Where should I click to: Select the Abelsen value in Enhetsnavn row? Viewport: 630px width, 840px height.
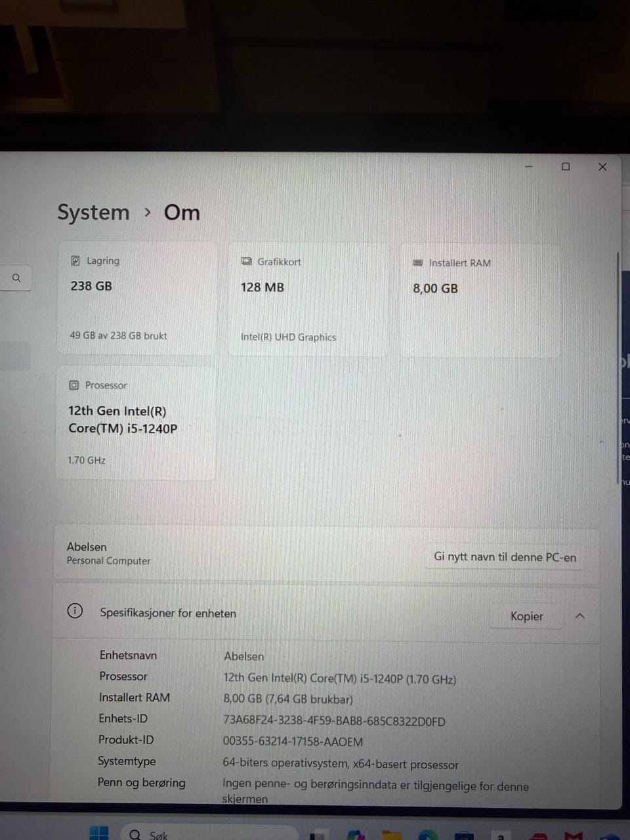[244, 656]
